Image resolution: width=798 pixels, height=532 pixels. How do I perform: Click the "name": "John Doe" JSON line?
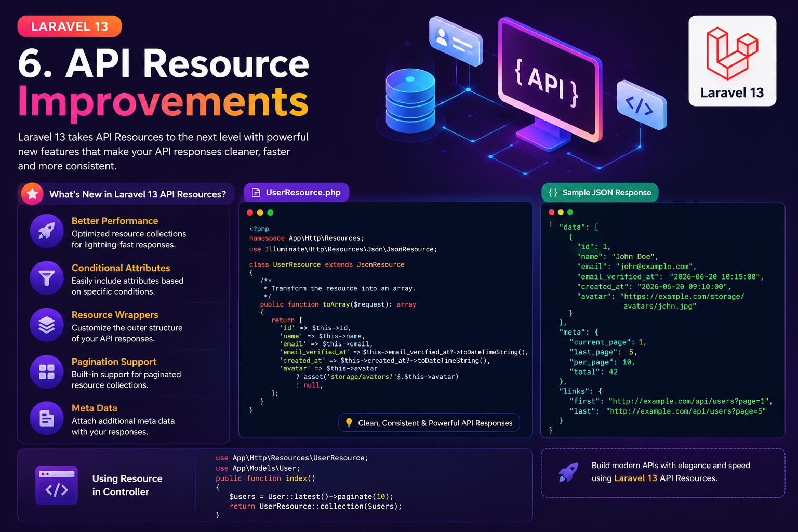(618, 256)
